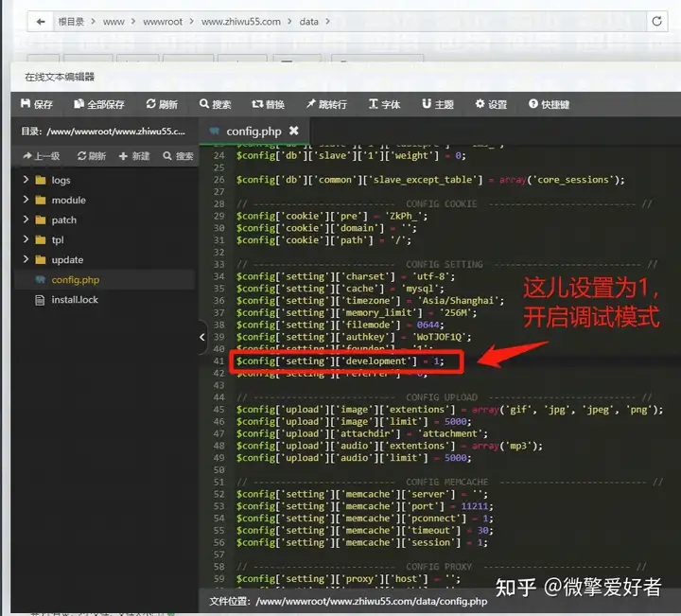This screenshot has width=681, height=616.
Task: Open 设置 editor settings
Action: 491,104
